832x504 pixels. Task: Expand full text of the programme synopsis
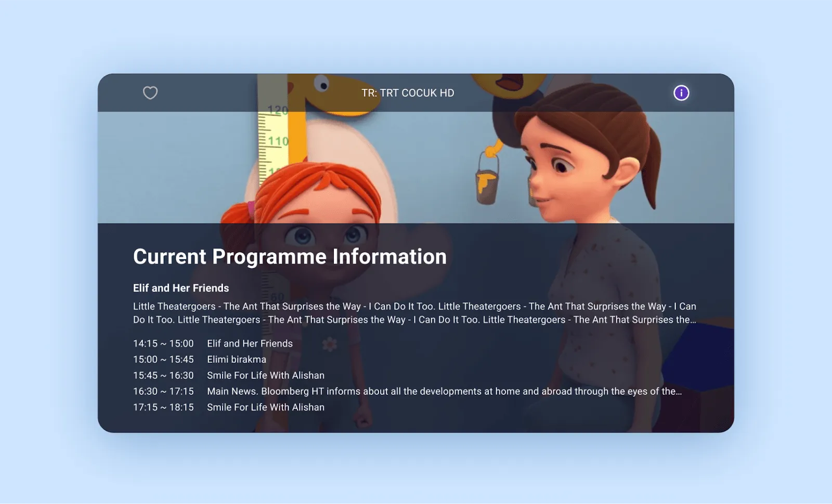(x=413, y=313)
